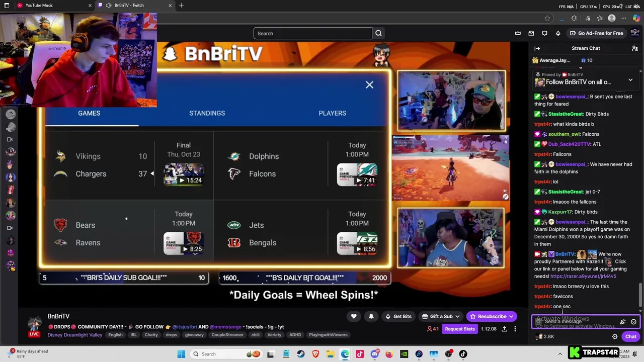Click the BnBriTV channel avatar with LIVE badge

click(34, 326)
